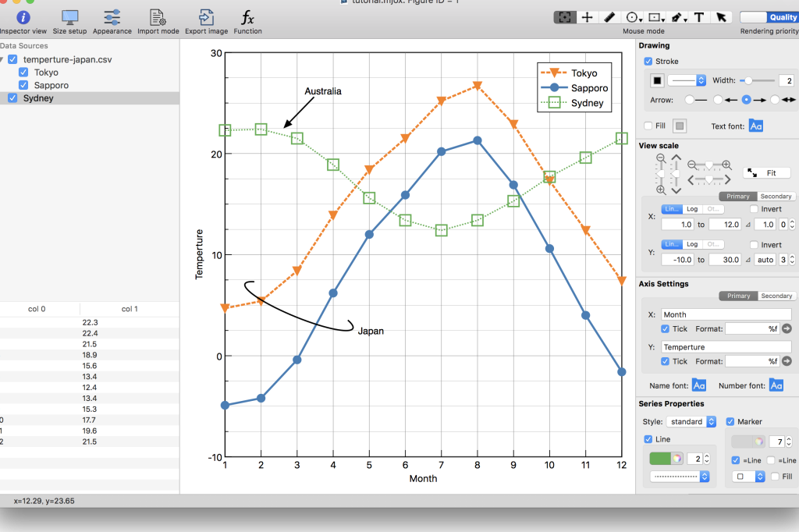Open the stroke line style dropdown
Viewport: 799px width, 532px height.
(687, 80)
